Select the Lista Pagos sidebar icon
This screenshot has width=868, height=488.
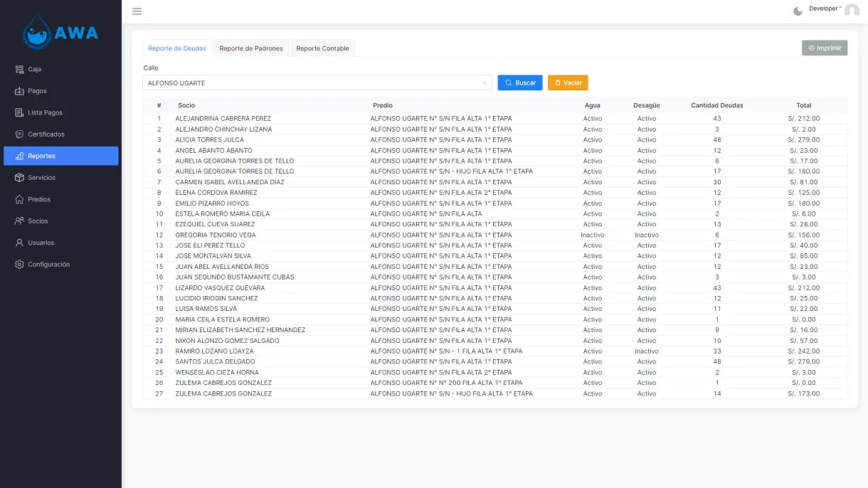point(20,113)
